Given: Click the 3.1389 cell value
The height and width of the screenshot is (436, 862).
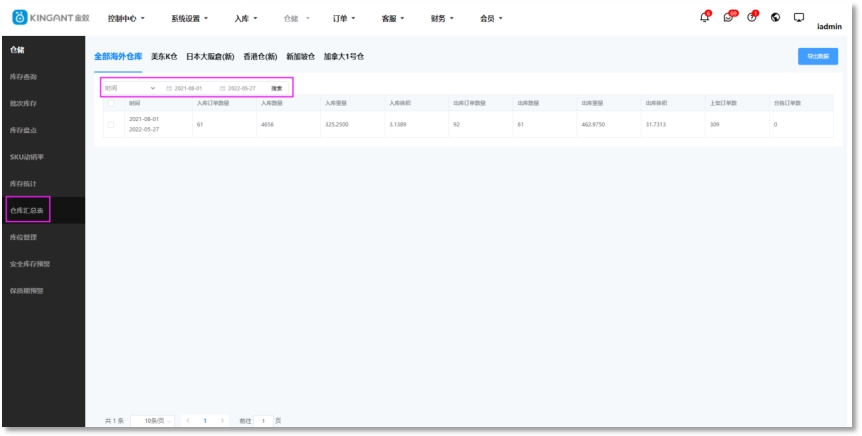Looking at the screenshot, I should [398, 125].
